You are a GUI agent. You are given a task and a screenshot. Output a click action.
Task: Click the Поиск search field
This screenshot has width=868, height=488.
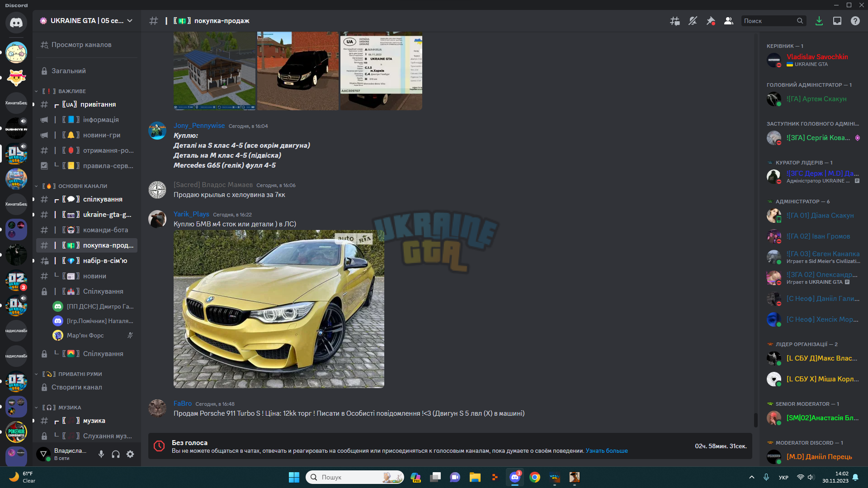coord(774,21)
